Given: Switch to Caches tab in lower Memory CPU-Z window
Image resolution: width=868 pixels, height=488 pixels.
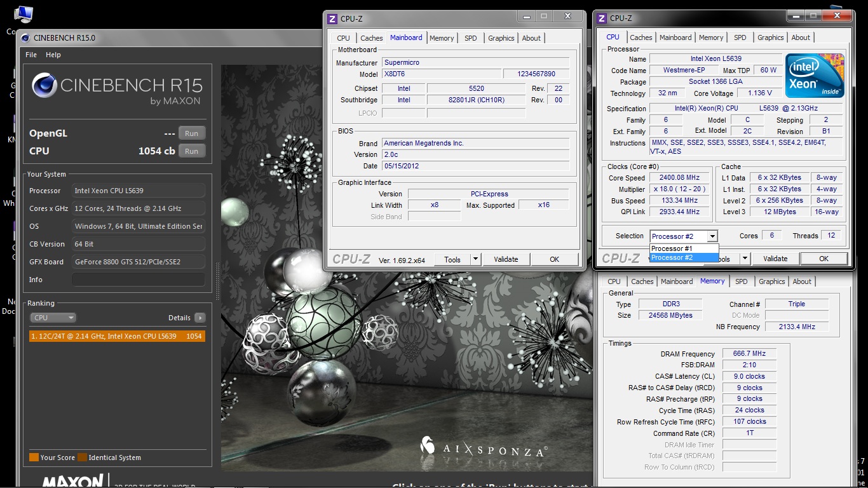Looking at the screenshot, I should (642, 281).
